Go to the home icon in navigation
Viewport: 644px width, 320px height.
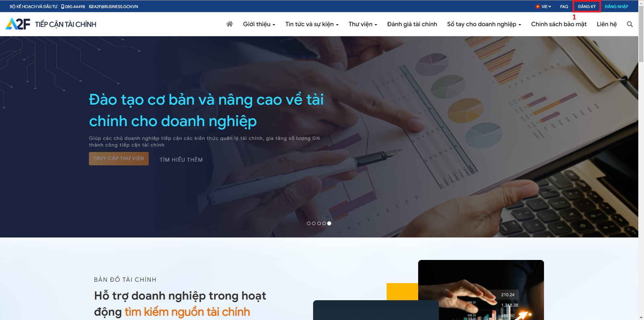230,24
